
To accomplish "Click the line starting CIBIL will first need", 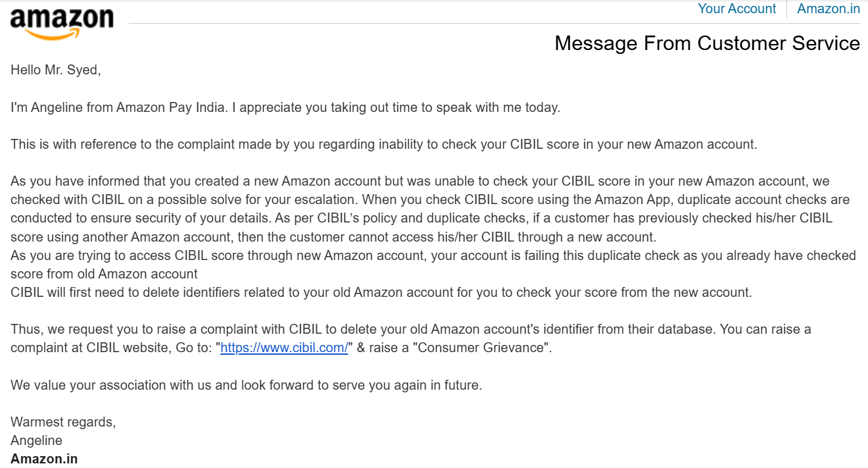I will [381, 292].
